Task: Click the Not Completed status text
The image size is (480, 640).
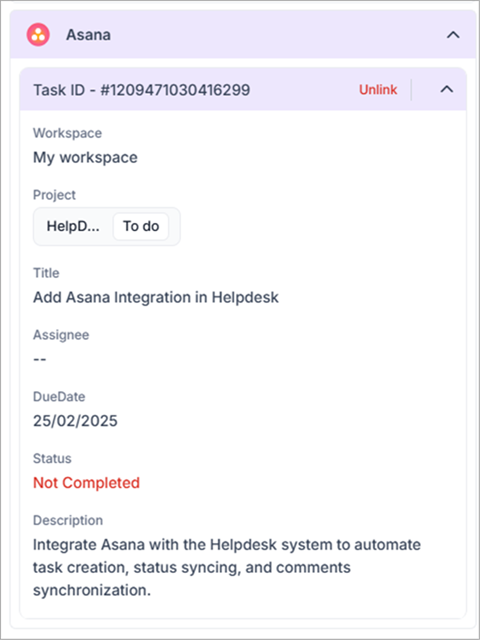Action: [x=87, y=483]
